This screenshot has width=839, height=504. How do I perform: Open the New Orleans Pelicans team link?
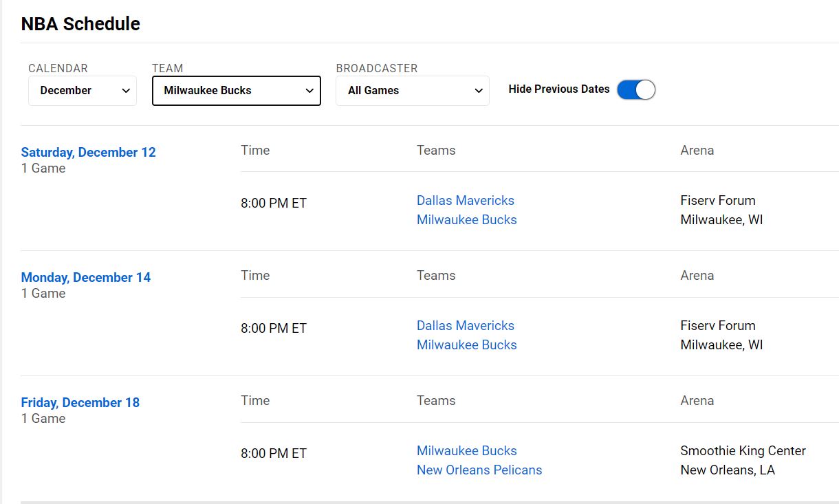tap(479, 470)
